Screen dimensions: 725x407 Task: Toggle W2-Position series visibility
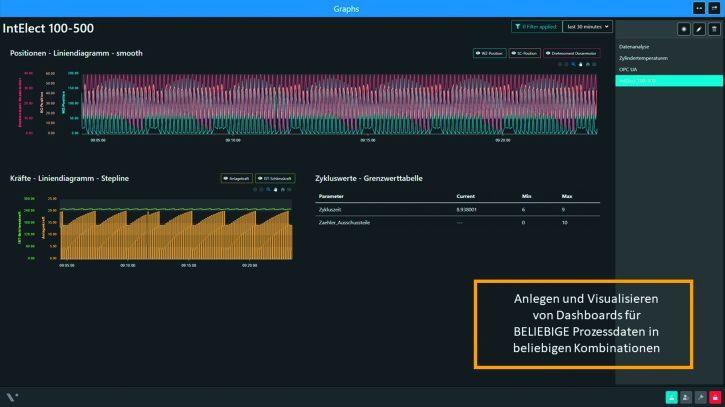coord(489,53)
